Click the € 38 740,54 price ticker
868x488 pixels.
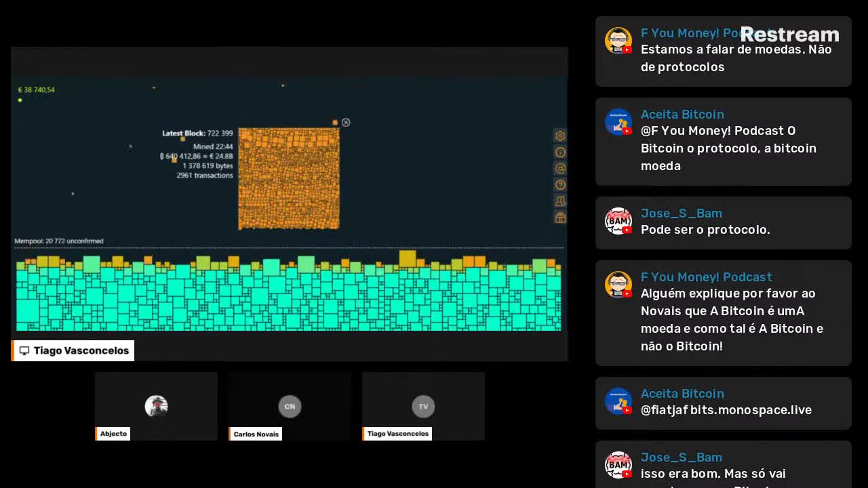(x=36, y=89)
